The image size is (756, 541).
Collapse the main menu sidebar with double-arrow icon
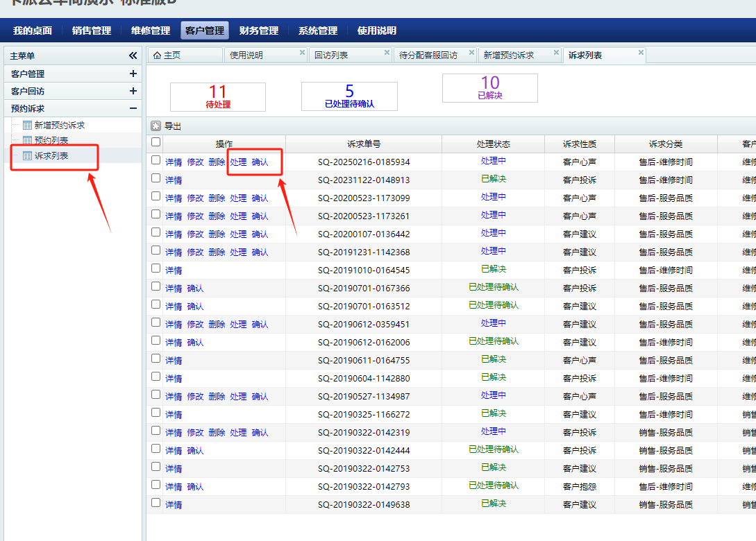133,55
